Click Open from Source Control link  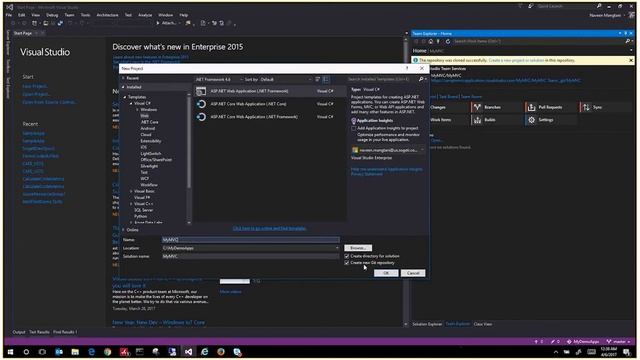coord(49,102)
